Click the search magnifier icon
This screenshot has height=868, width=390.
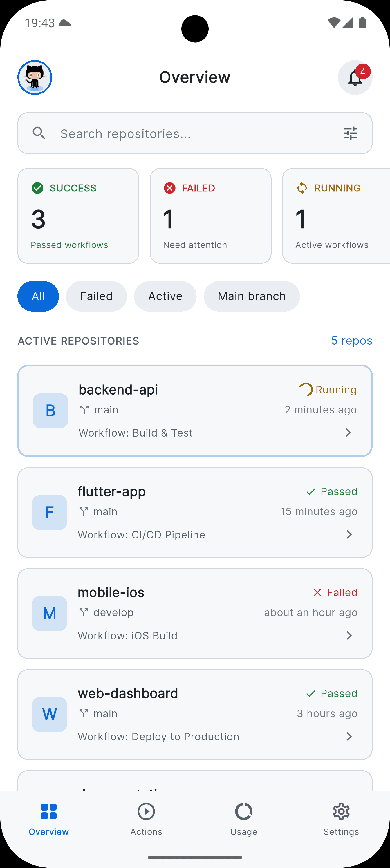[x=39, y=133]
